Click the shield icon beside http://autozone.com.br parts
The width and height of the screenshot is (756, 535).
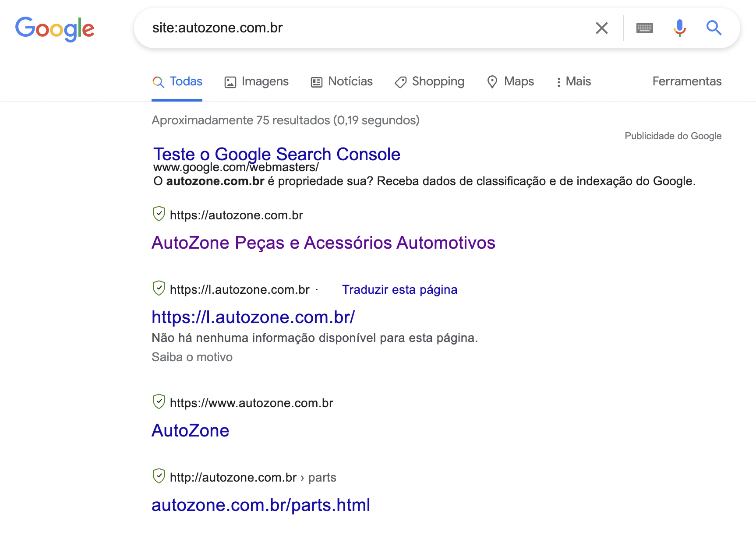point(159,476)
